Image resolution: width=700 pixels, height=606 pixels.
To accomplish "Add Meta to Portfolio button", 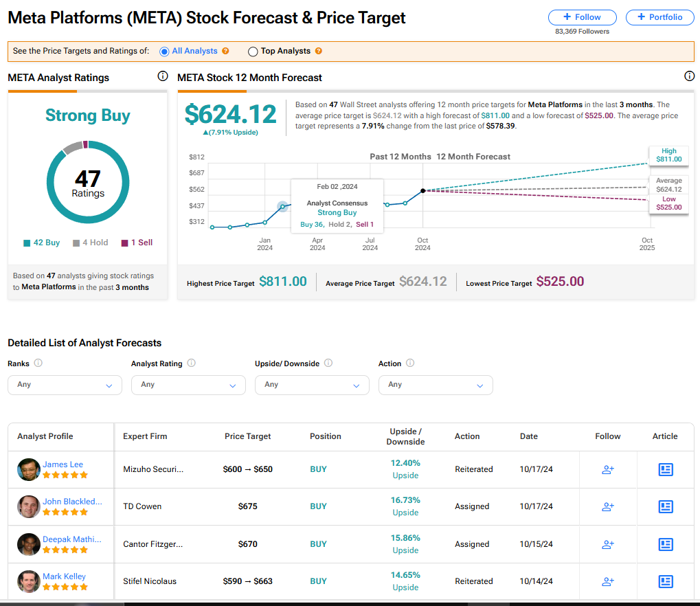I will tap(659, 17).
